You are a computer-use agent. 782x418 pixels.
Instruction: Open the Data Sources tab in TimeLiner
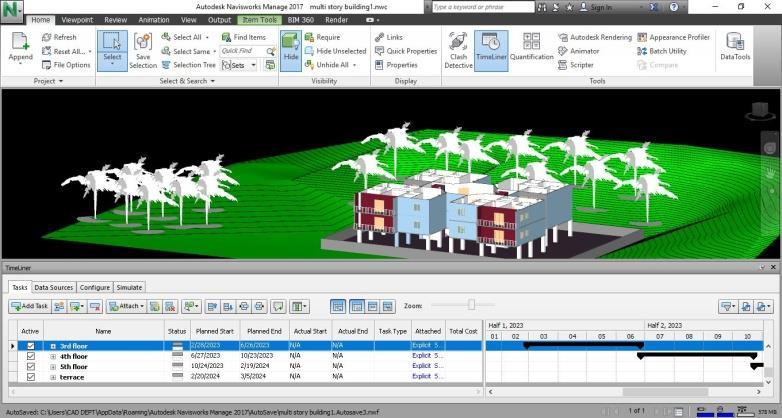pos(53,287)
